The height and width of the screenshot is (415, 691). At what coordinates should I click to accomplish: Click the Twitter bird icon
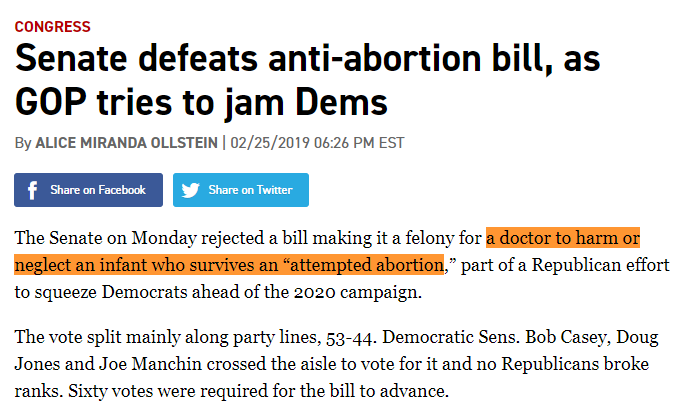coord(190,190)
